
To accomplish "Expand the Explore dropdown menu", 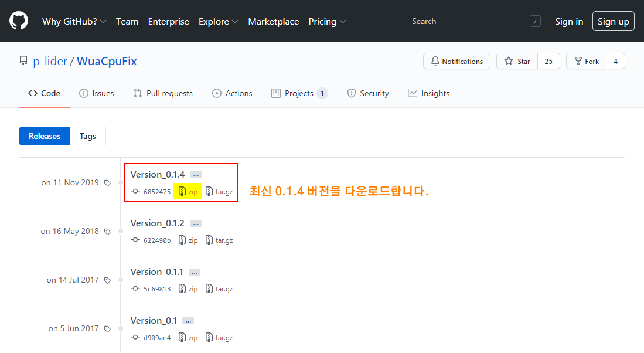I will coord(218,21).
